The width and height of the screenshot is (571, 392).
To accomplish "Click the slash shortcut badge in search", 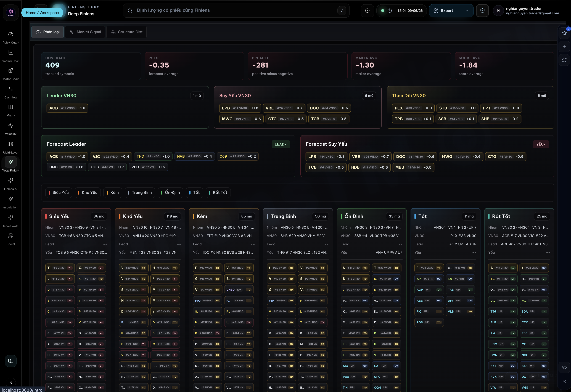I will [x=342, y=10].
